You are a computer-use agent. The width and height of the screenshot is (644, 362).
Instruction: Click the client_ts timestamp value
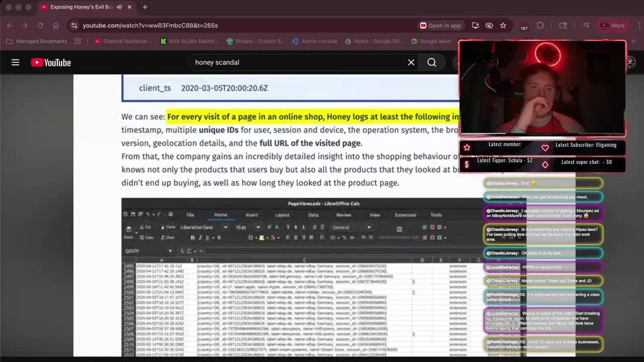224,88
